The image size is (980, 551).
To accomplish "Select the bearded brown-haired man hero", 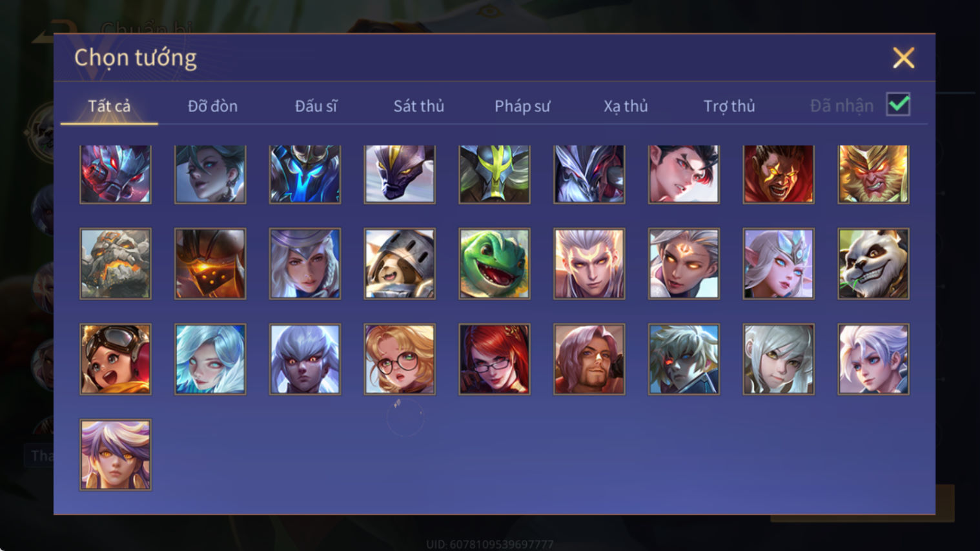I will pos(589,359).
